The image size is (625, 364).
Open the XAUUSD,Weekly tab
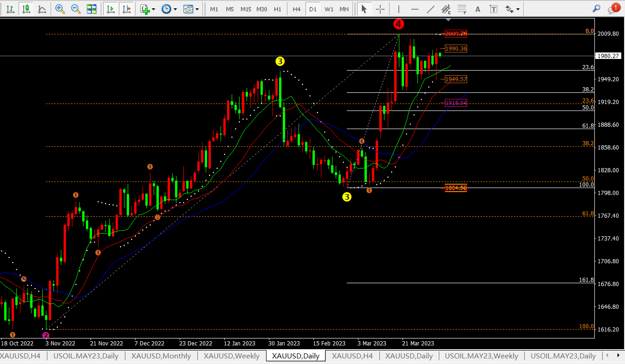231,356
